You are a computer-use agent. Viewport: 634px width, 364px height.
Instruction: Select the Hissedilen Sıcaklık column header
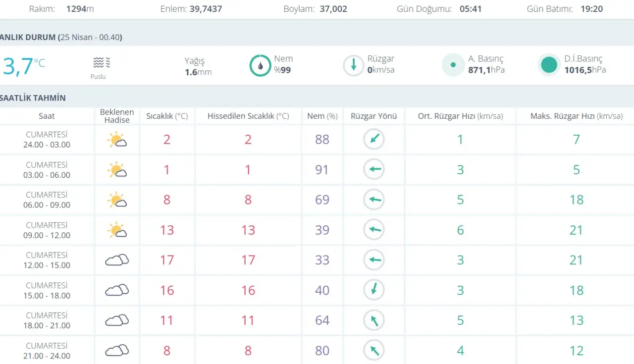[x=248, y=116]
